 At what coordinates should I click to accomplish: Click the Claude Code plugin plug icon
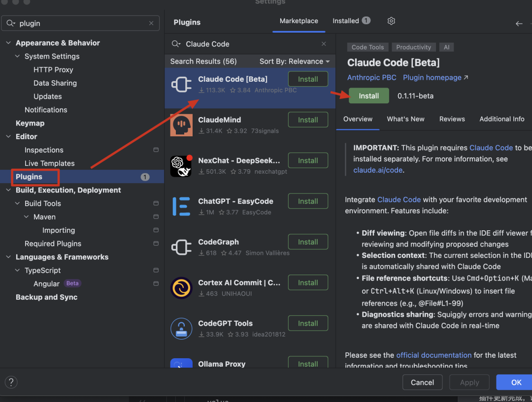[181, 85]
